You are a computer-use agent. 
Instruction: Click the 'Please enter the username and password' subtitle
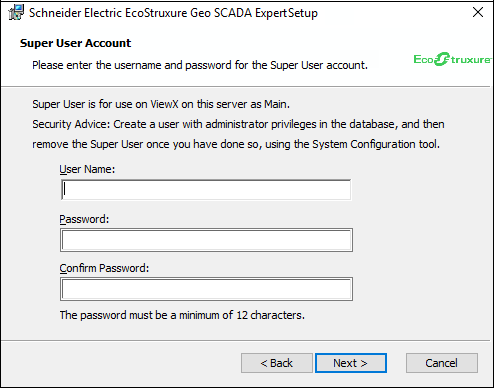[200, 65]
